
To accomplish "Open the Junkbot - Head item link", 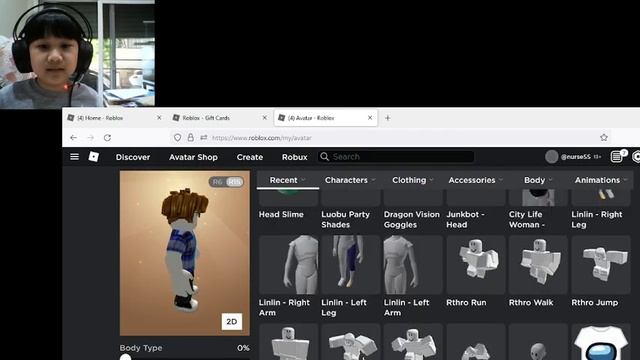I will click(465, 220).
